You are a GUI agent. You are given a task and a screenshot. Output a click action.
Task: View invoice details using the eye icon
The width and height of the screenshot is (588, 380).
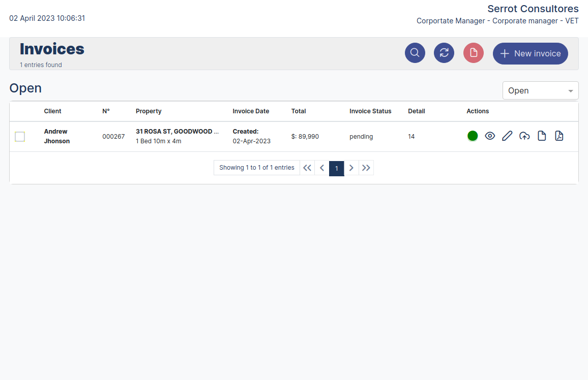[x=489, y=136]
